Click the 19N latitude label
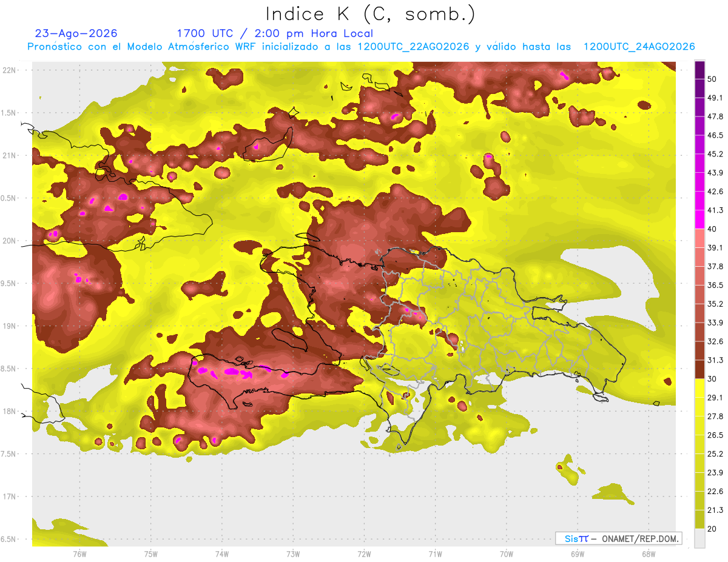Image resolution: width=728 pixels, height=562 pixels. click(x=10, y=326)
